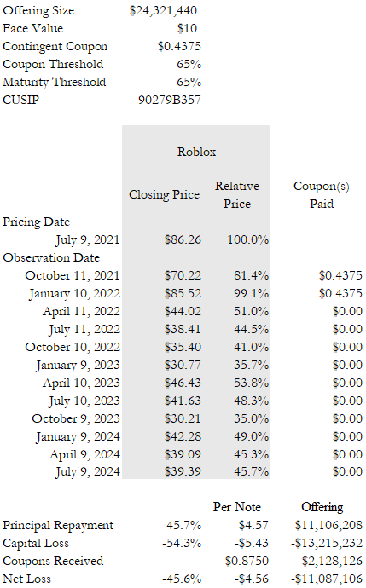The height and width of the screenshot is (588, 366).
Task: Select the July 9, 2024 final observation date
Action: click(88, 471)
